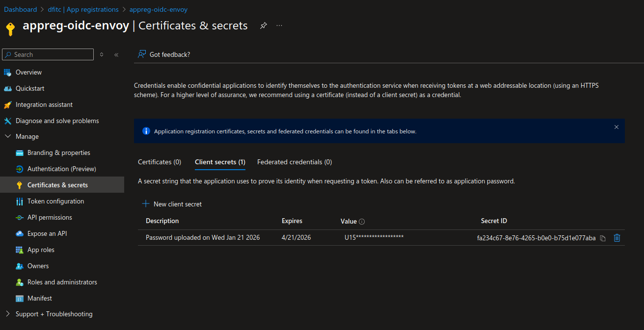Image resolution: width=644 pixels, height=330 pixels.
Task: Toggle the sidebar expand/collapse arrows next to search
Action: pyautogui.click(x=102, y=55)
